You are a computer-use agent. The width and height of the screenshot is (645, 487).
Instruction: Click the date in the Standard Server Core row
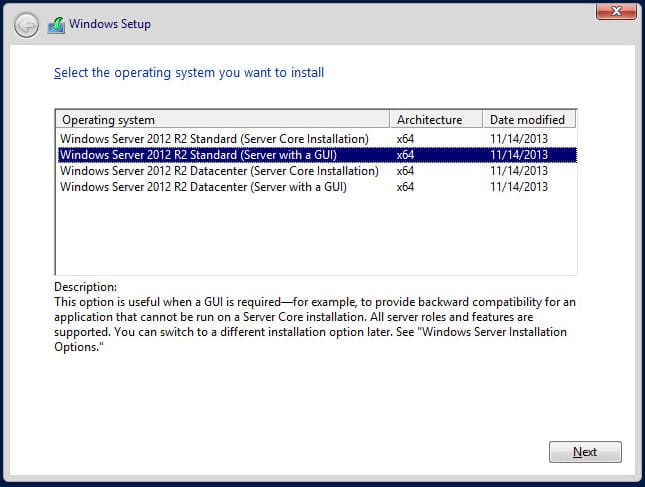[x=519, y=138]
